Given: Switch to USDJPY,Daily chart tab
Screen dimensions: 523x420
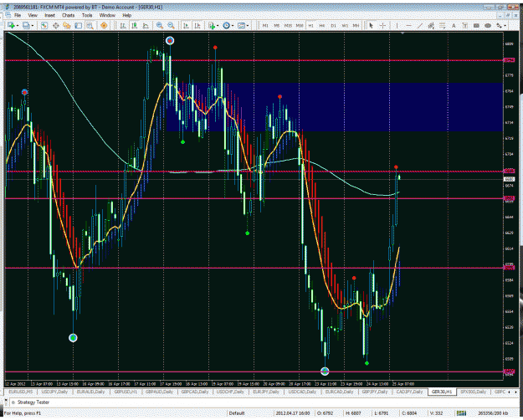Looking at the screenshot, I should (x=54, y=392).
